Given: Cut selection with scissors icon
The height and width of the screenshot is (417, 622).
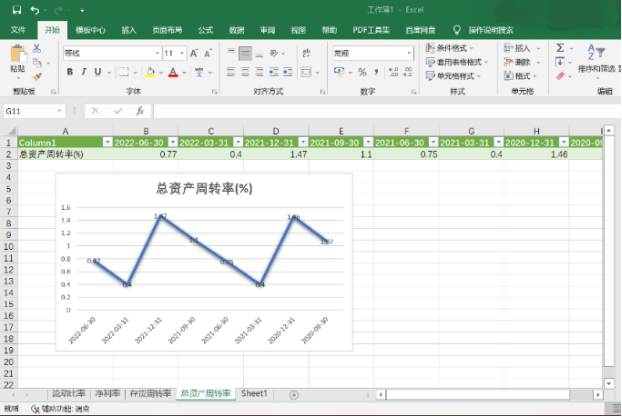Looking at the screenshot, I should (x=37, y=48).
